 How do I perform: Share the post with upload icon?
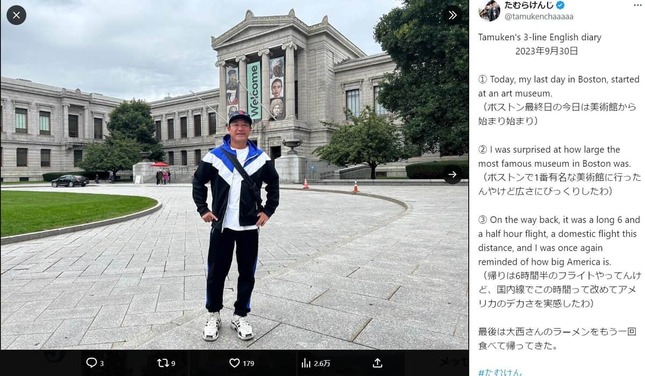coord(377,363)
